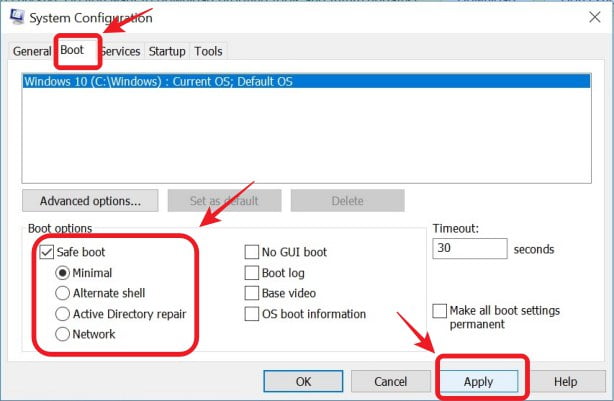The height and width of the screenshot is (401, 614).
Task: Open the Services tab
Action: point(121,51)
